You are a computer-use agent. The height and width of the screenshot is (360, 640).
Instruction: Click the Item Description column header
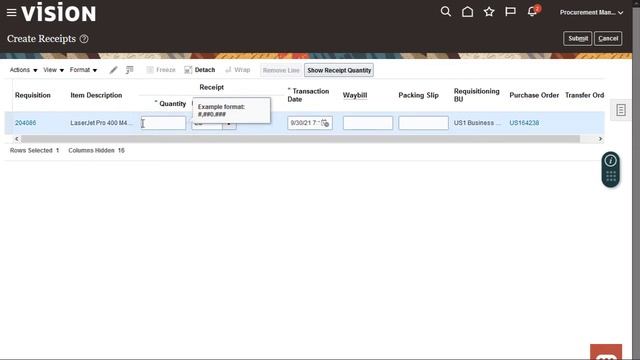(x=96, y=95)
